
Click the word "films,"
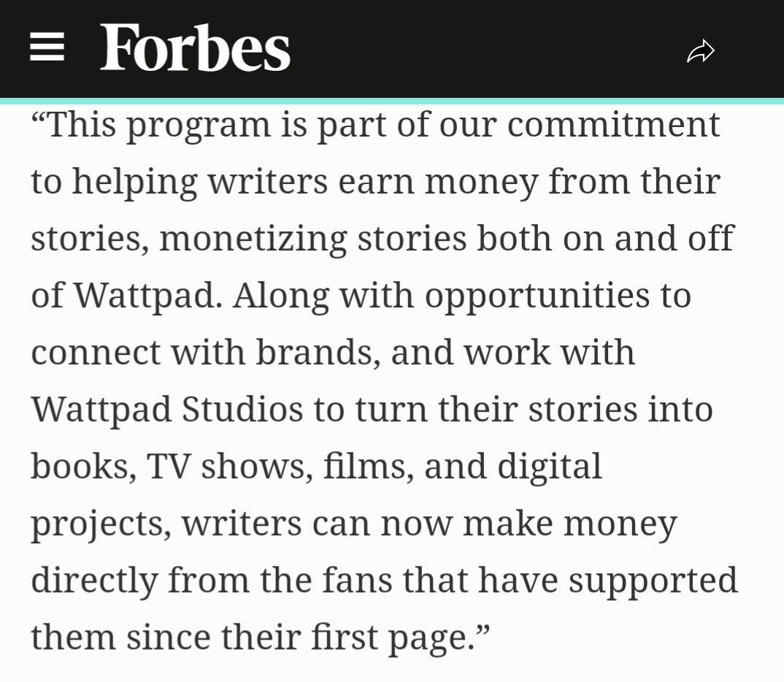(x=369, y=467)
